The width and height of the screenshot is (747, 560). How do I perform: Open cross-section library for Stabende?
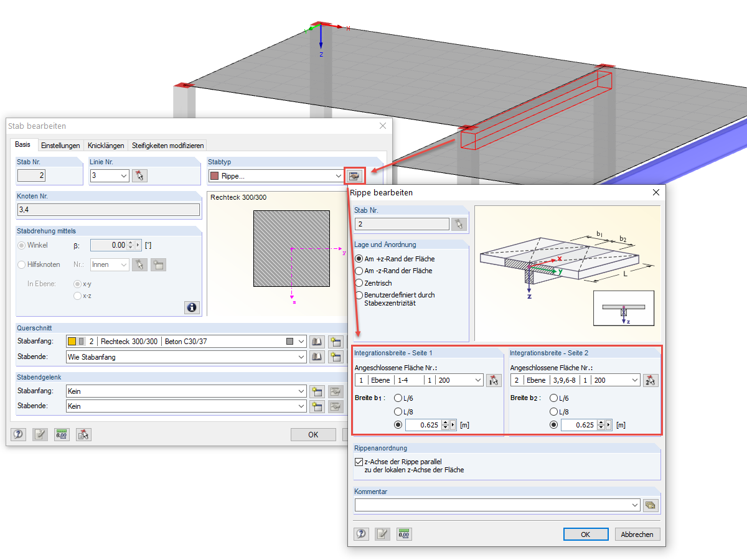pyautogui.click(x=317, y=357)
